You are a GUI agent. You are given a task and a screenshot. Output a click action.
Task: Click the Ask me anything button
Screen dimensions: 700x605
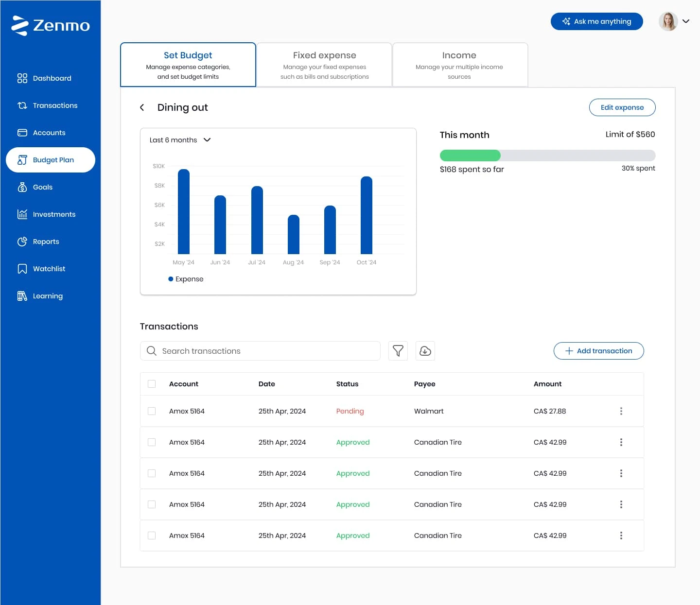[597, 21]
